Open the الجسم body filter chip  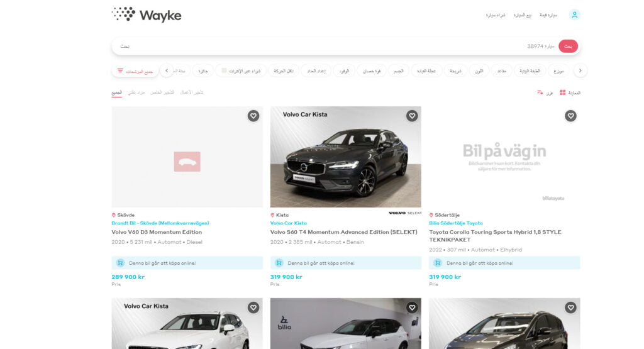(398, 70)
